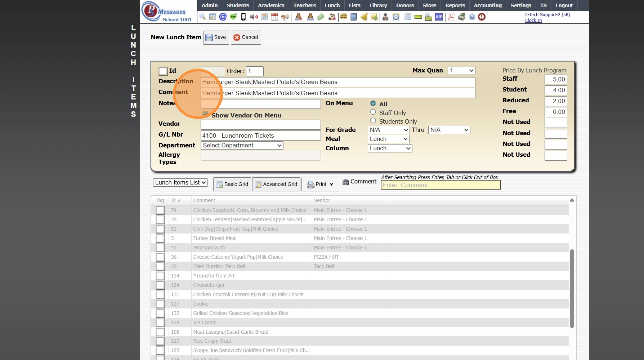This screenshot has height=360, width=644.
Task: Click the lunch items list scrollbar thumb
Action: 572,289
